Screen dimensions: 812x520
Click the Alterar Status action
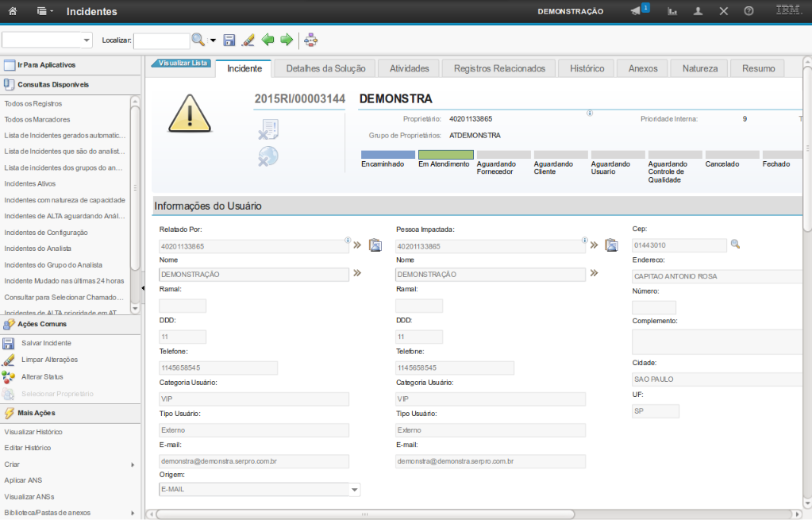(42, 376)
